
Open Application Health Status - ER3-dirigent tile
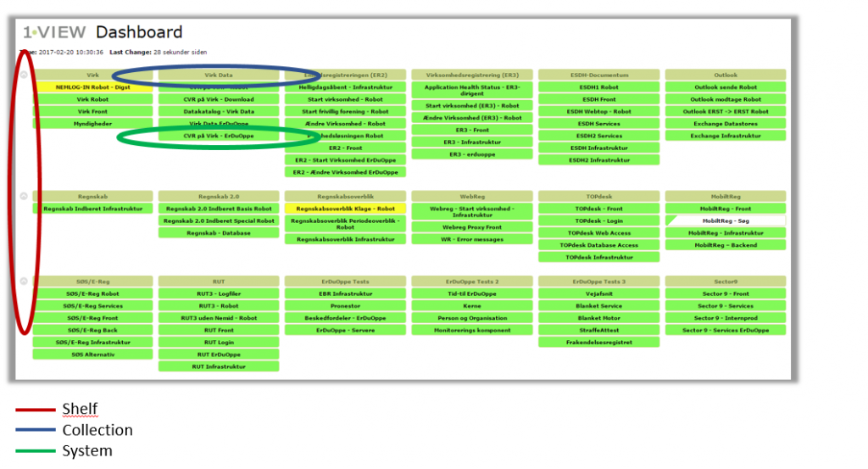point(472,90)
